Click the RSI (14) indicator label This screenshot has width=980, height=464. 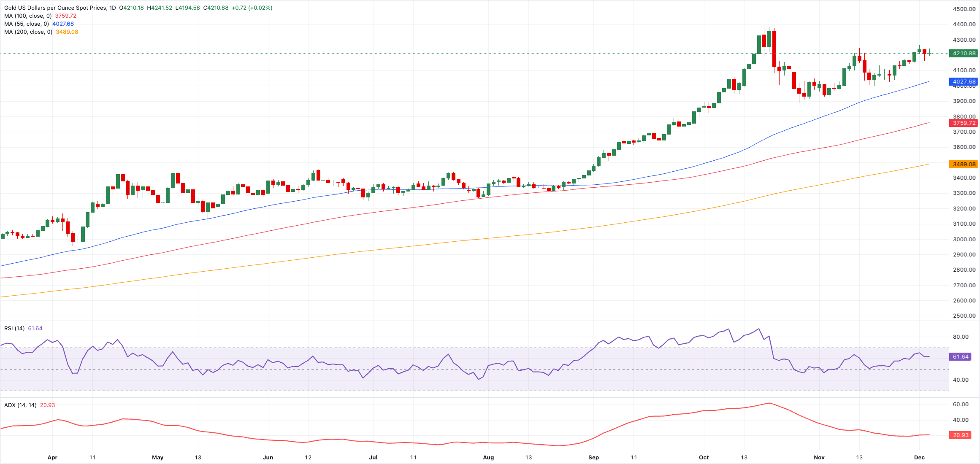[x=14, y=328]
